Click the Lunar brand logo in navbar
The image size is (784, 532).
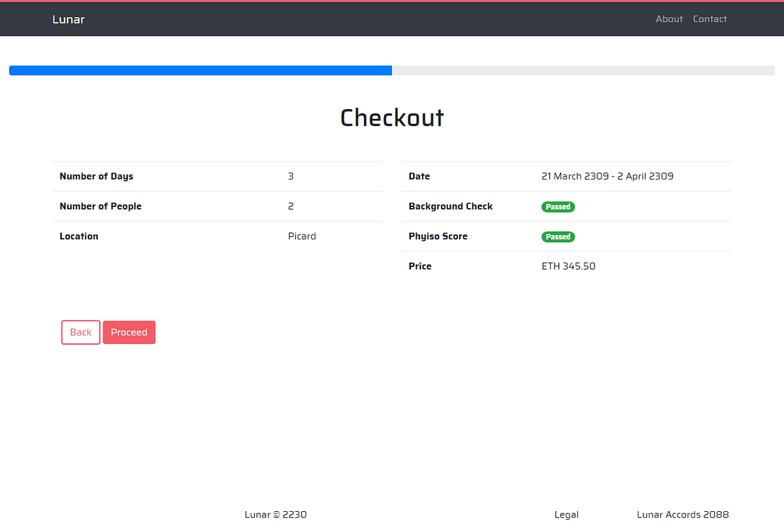pyautogui.click(x=68, y=19)
